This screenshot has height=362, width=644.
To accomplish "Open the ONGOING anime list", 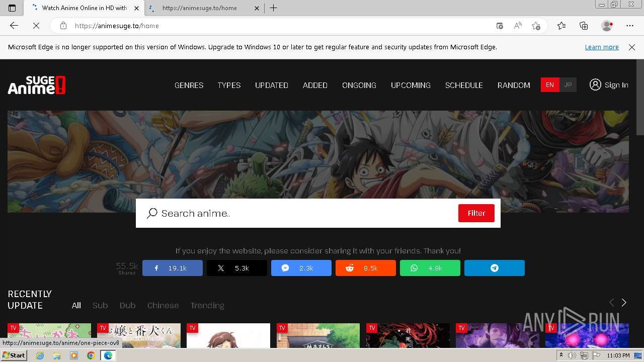I will click(x=359, y=85).
